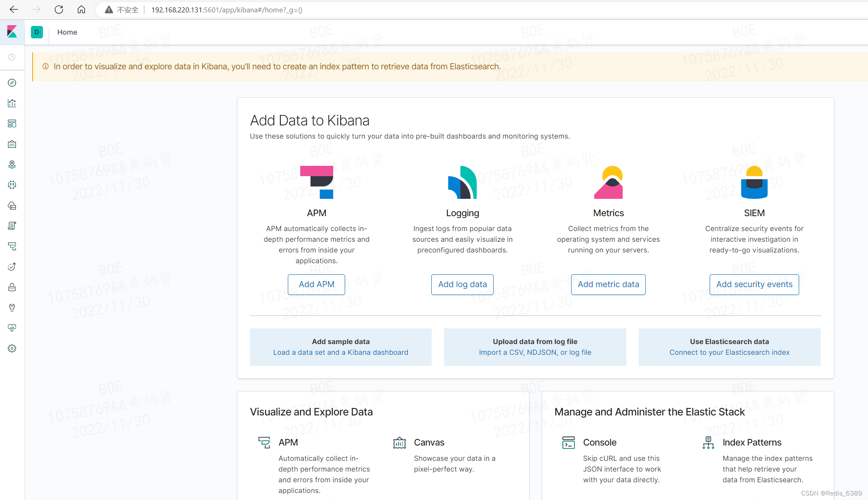Click the Kibana logo in sidebar
The image size is (868, 500).
coord(12,32)
